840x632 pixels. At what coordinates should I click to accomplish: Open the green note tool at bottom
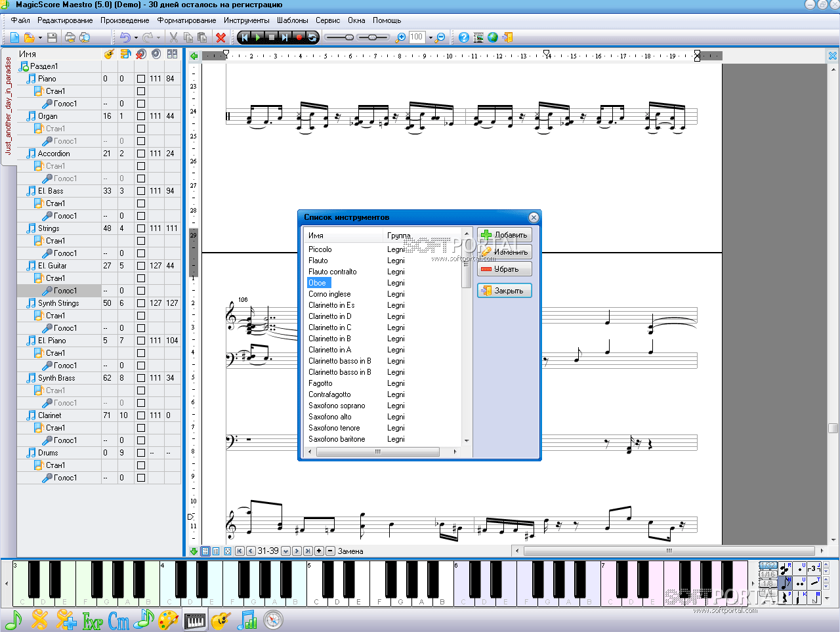(12, 620)
